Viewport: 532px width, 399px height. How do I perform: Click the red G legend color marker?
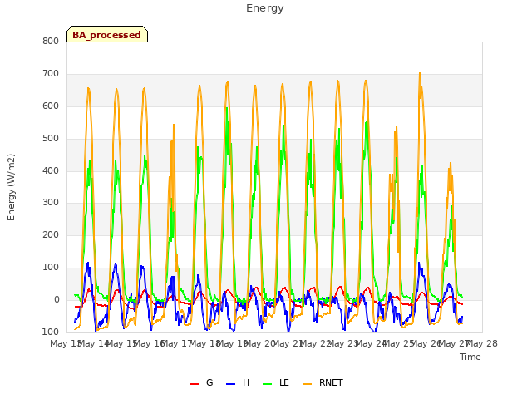(194, 384)
